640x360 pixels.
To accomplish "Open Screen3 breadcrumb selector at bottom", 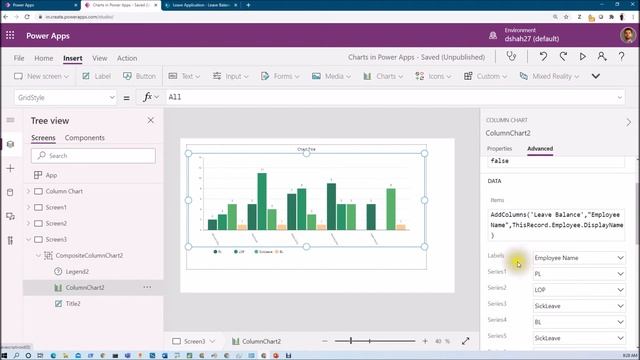I will [194, 341].
